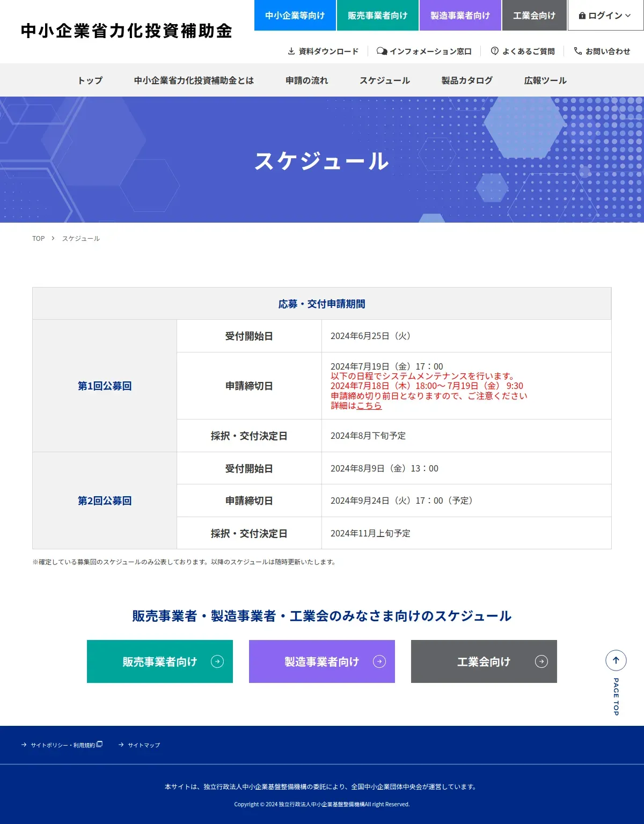Click the cell 2024年8月9日（金）13：00
Screen dimensions: 644x824
[466, 468]
